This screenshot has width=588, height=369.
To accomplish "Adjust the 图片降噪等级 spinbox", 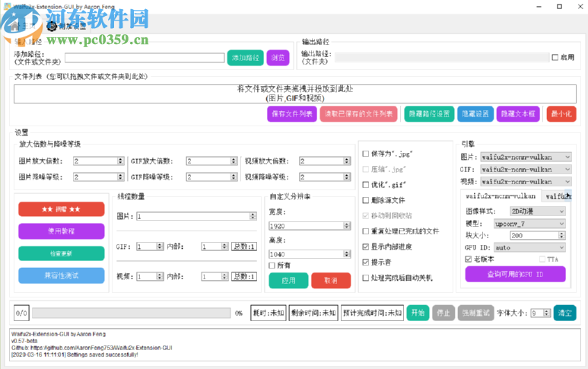I will [98, 177].
